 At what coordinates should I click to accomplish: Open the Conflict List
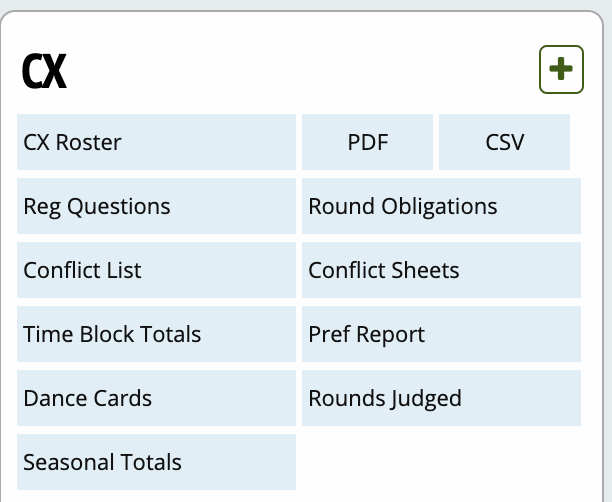click(157, 270)
